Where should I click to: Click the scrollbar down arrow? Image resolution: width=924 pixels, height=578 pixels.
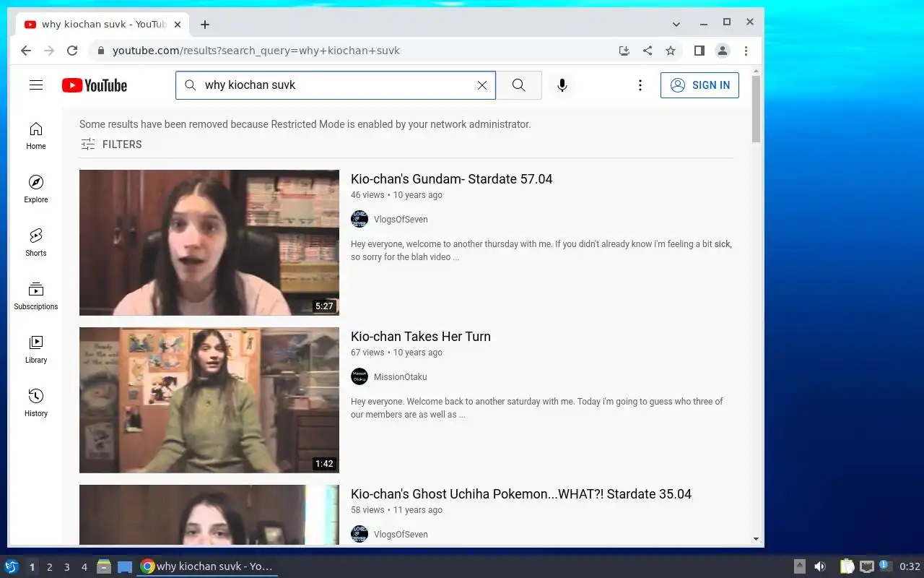757,539
